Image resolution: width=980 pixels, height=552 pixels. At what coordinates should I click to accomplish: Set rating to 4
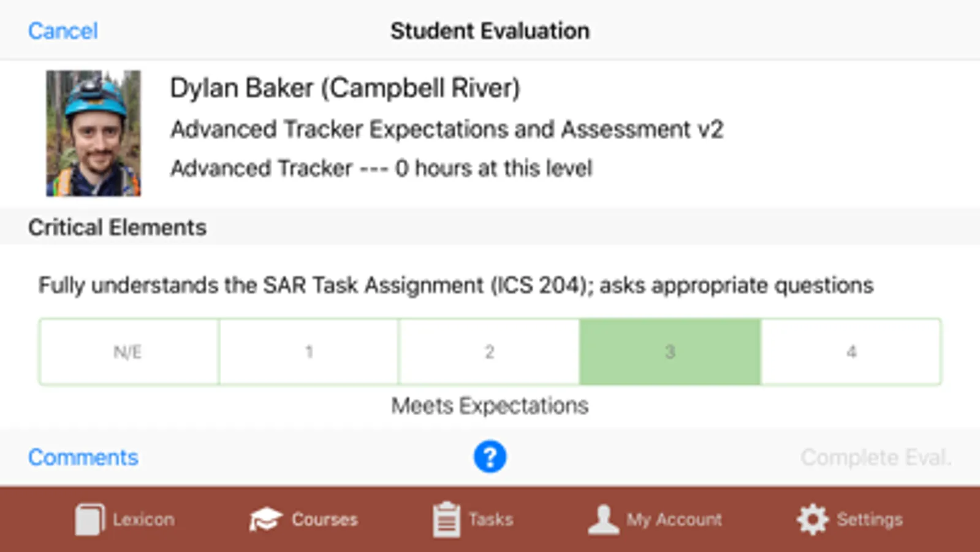click(851, 351)
